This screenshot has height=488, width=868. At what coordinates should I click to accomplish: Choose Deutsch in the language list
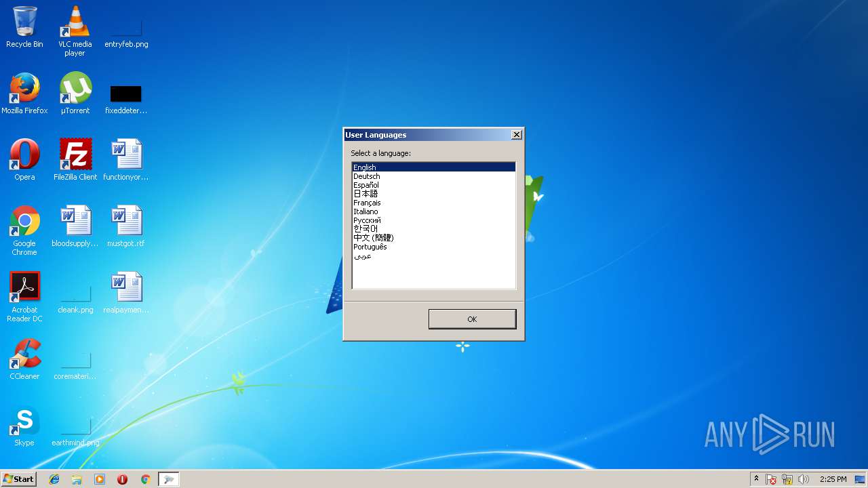pos(433,176)
